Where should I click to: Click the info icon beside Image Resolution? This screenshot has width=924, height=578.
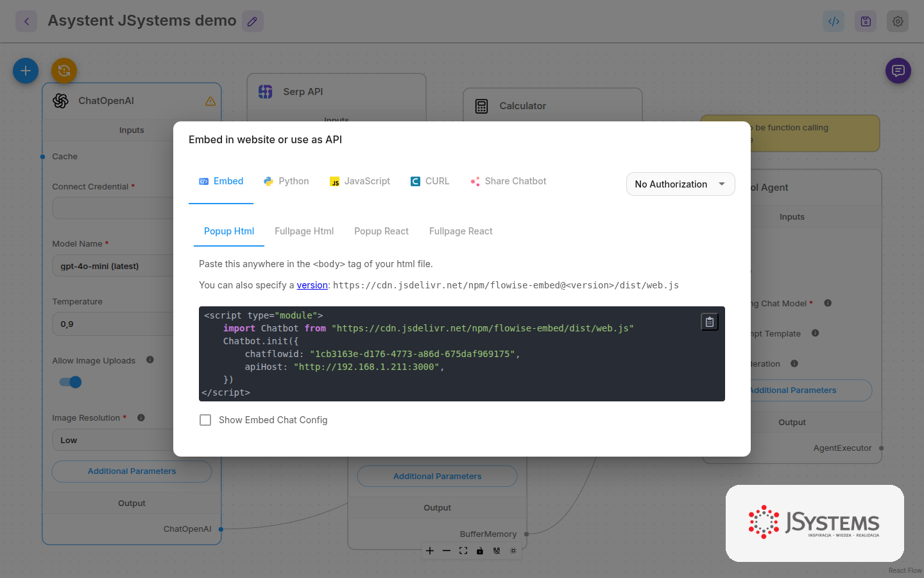pos(141,417)
